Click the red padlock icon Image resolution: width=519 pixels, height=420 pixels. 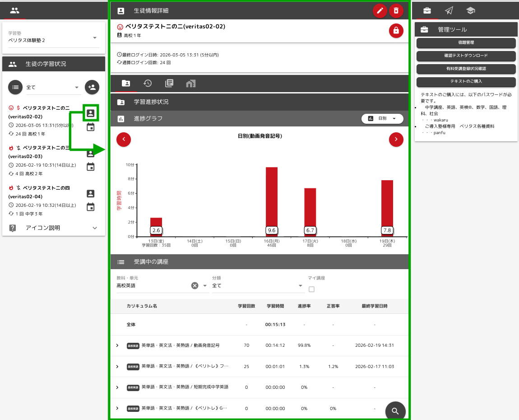point(396,31)
